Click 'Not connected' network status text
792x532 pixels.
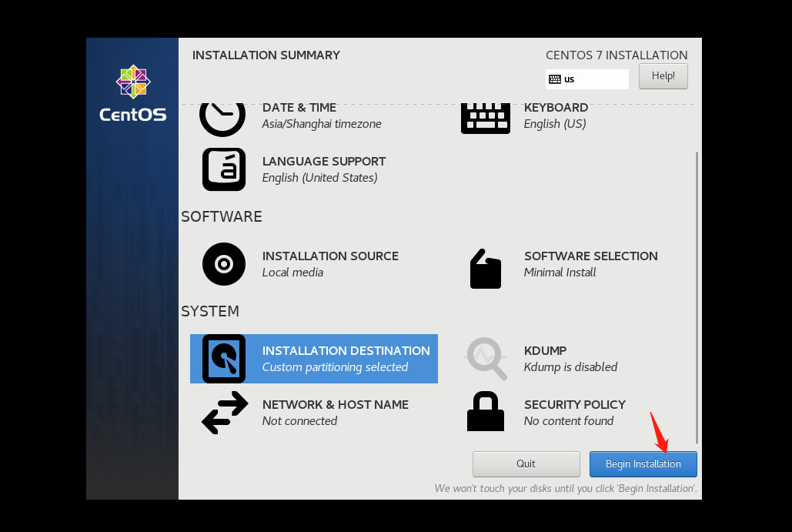(299, 421)
